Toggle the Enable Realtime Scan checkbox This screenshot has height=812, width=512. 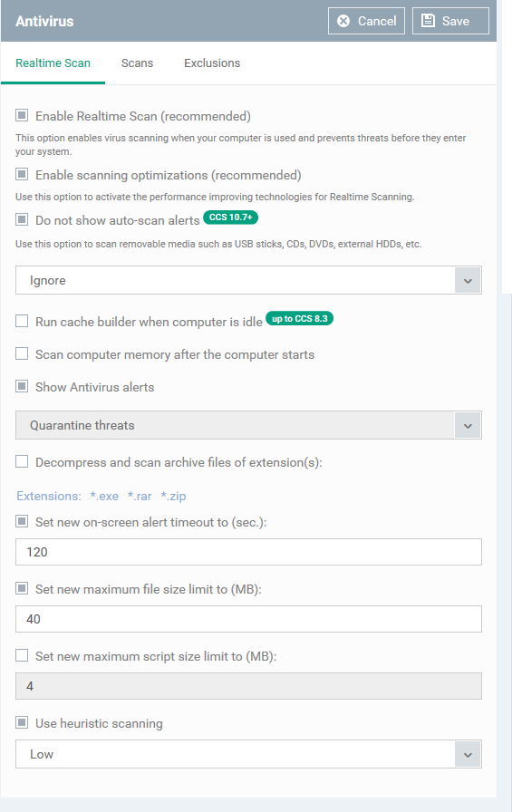22,115
